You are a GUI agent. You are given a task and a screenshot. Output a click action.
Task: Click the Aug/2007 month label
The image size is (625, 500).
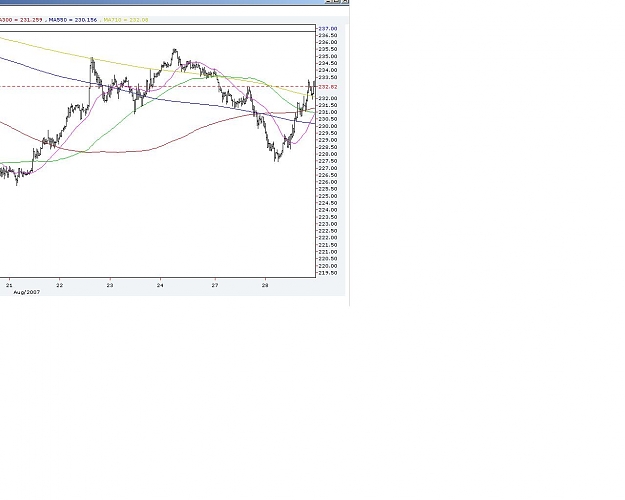tap(27, 292)
